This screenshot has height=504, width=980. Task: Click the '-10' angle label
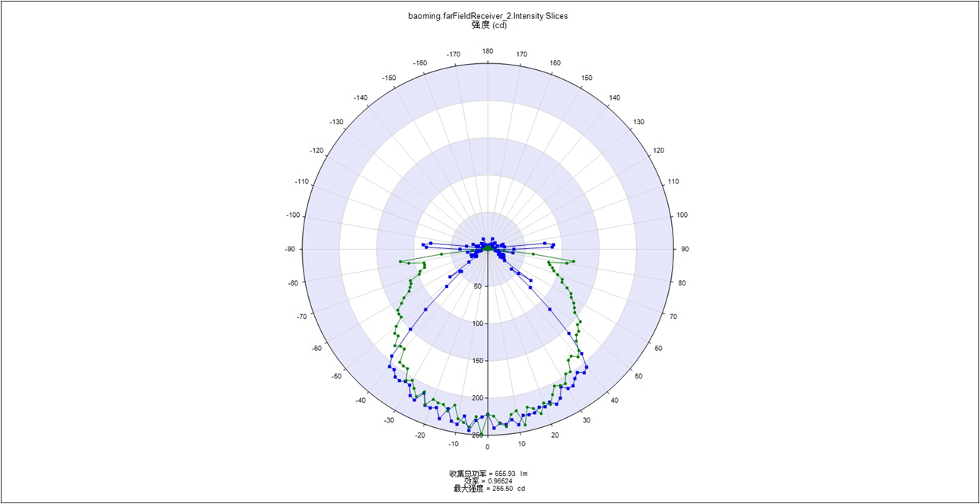pos(453,444)
